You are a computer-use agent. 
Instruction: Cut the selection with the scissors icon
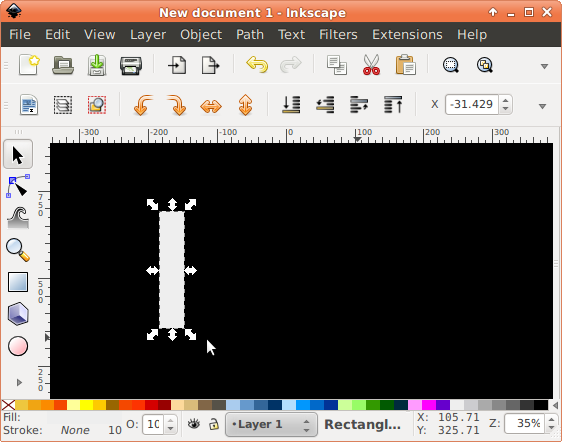[371, 65]
